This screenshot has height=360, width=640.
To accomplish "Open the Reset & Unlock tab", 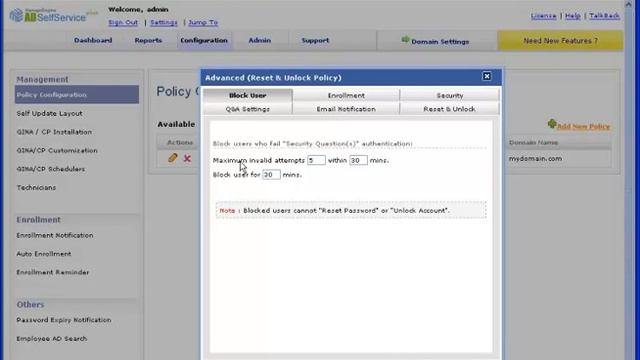I will click(449, 109).
